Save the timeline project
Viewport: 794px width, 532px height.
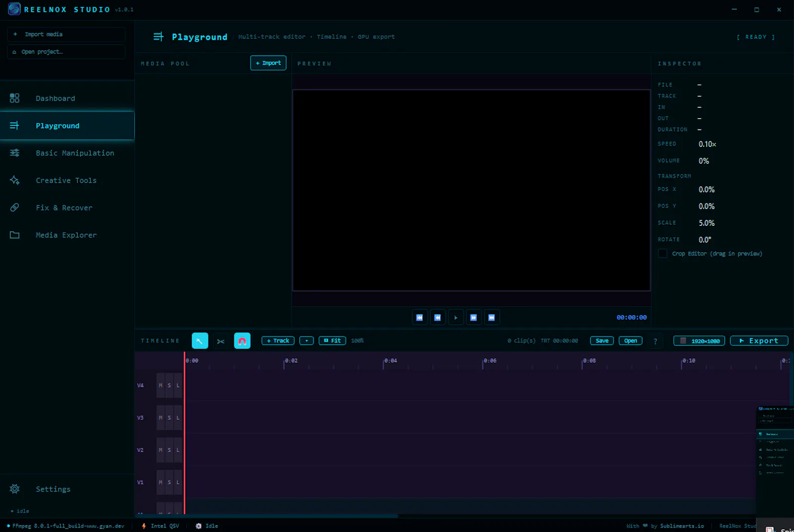click(x=602, y=341)
